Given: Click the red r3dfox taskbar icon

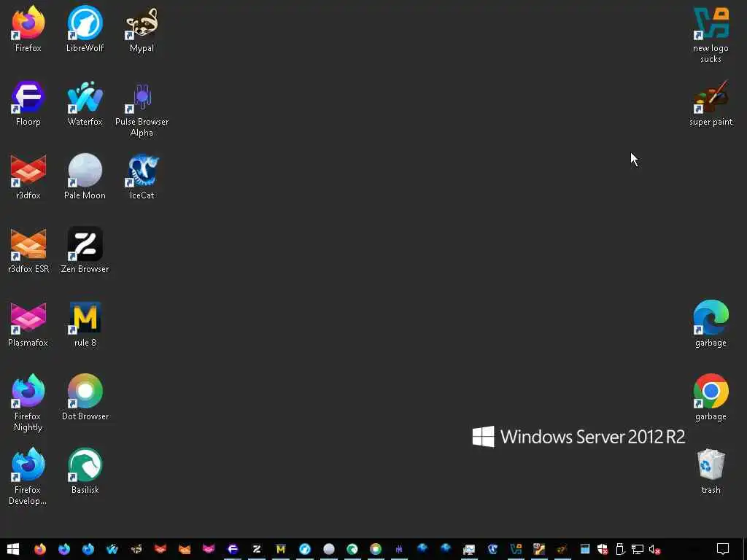Looking at the screenshot, I should click(x=160, y=549).
